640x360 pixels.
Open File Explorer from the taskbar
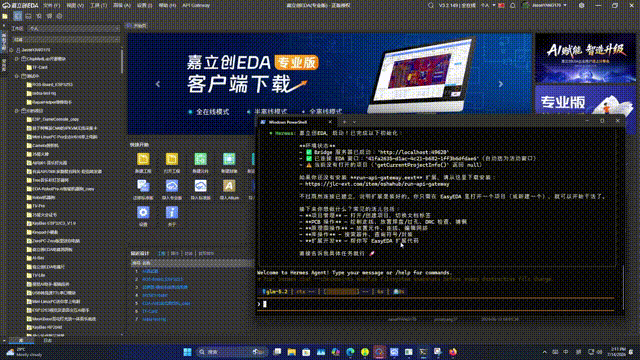tap(291, 352)
